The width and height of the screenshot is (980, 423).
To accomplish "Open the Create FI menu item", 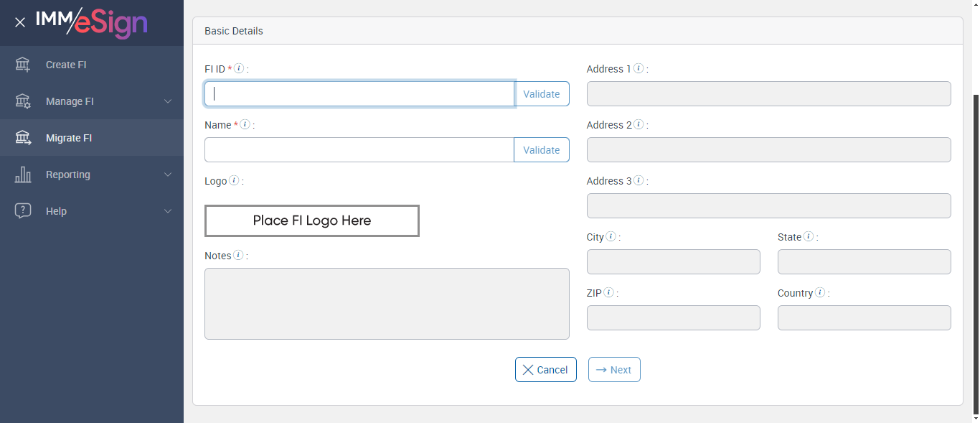I will [66, 65].
